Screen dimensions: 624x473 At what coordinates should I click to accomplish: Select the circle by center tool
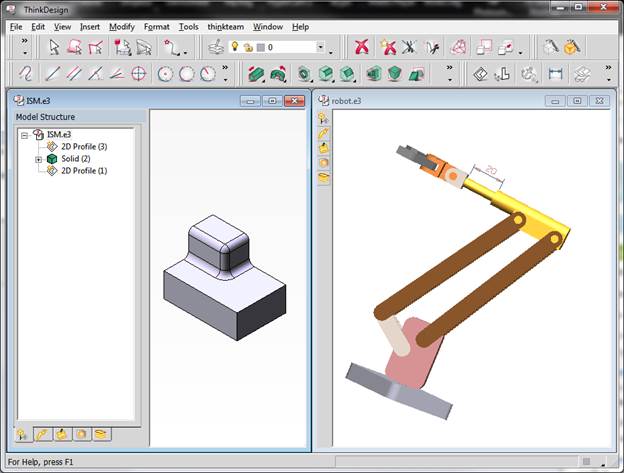click(165, 74)
